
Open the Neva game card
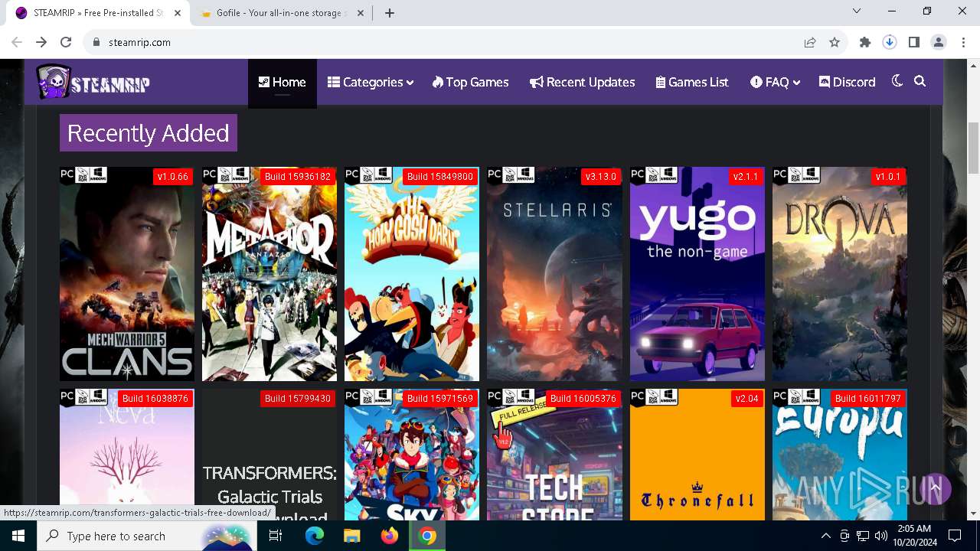[127, 455]
